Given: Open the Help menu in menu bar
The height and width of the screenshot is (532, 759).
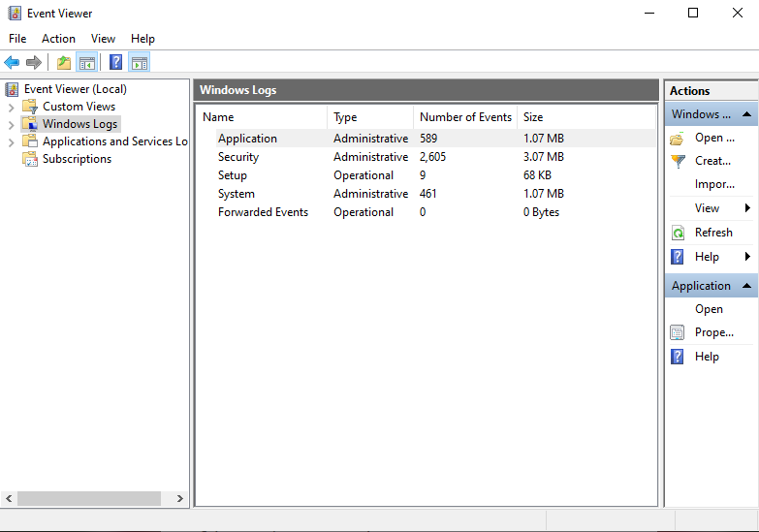Looking at the screenshot, I should click(x=142, y=38).
